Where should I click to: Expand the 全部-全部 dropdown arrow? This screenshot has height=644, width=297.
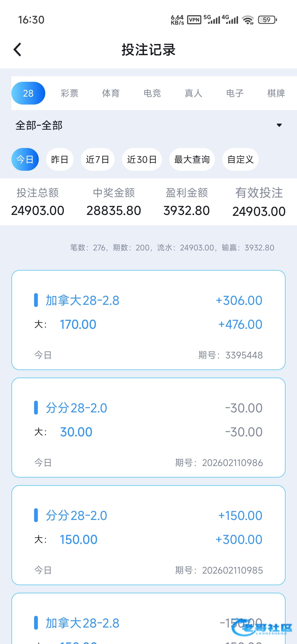tap(279, 125)
